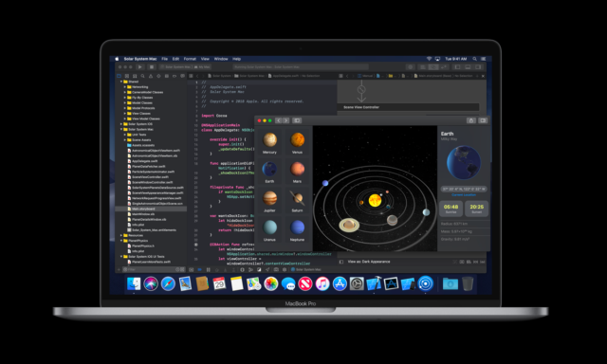The image size is (607, 364).
Task: Collapse the Shared folder group
Action: 121,82
